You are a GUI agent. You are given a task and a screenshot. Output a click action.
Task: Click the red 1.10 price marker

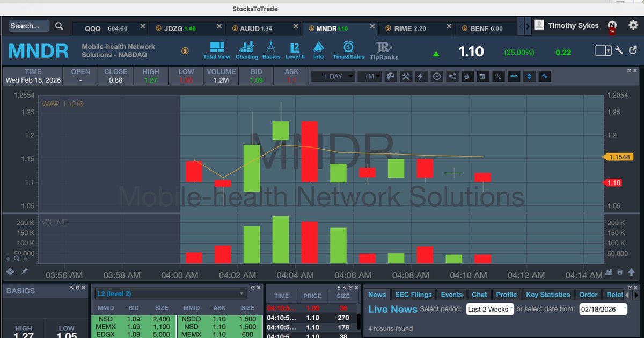pyautogui.click(x=613, y=183)
